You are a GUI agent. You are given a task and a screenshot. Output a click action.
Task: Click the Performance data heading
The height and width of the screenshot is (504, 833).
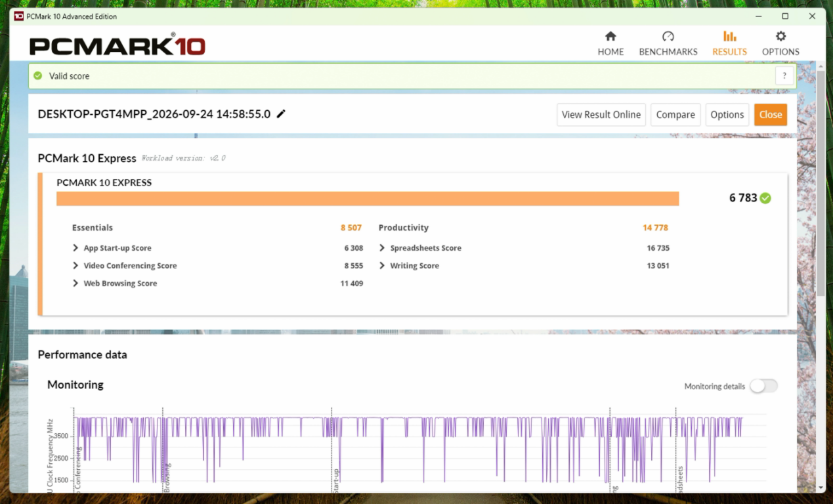point(83,355)
